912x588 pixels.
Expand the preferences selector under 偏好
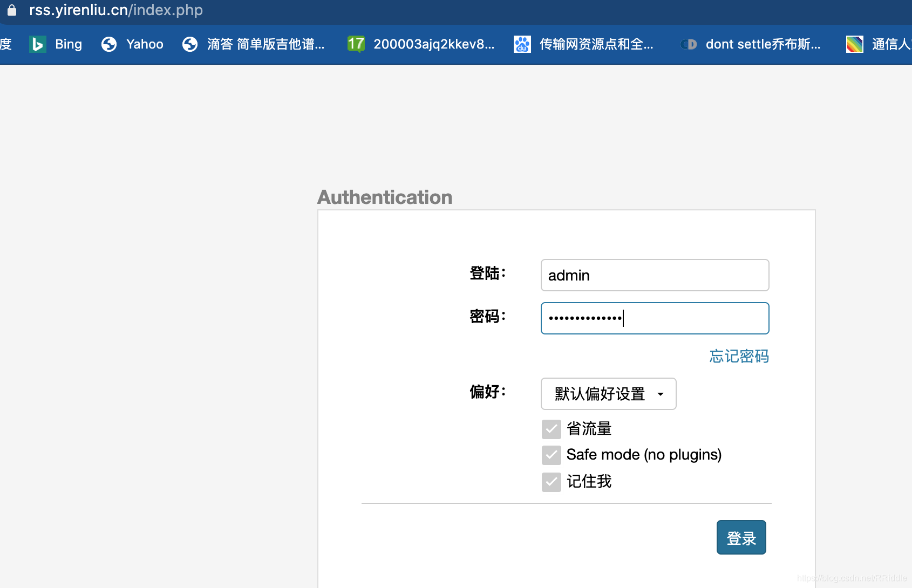(608, 394)
